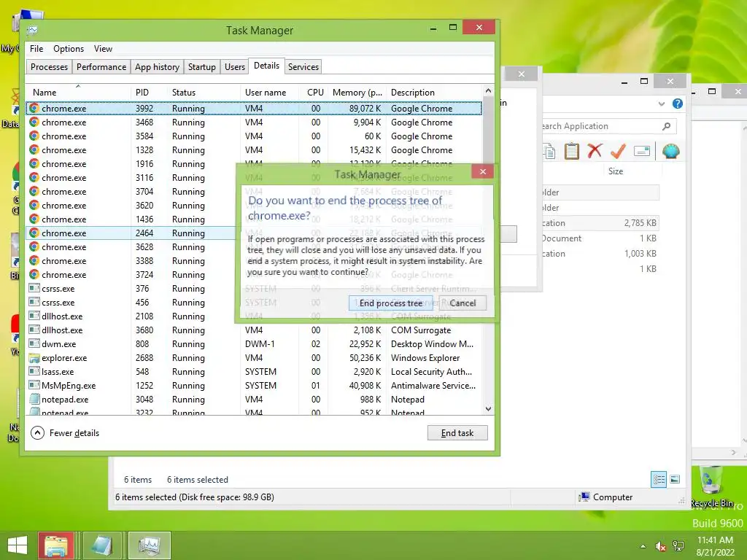Screen dimensions: 747x560
Task: Open the View menu
Action: (103, 49)
